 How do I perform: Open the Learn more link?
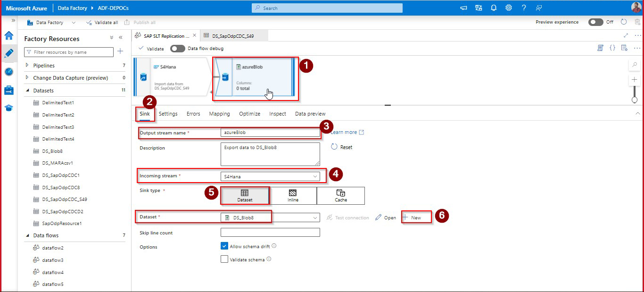click(347, 132)
